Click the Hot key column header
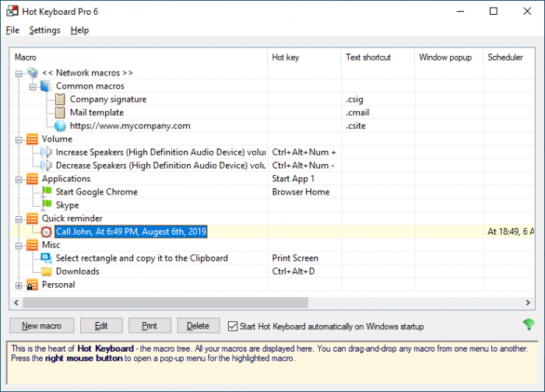The image size is (545, 392). coord(304,58)
